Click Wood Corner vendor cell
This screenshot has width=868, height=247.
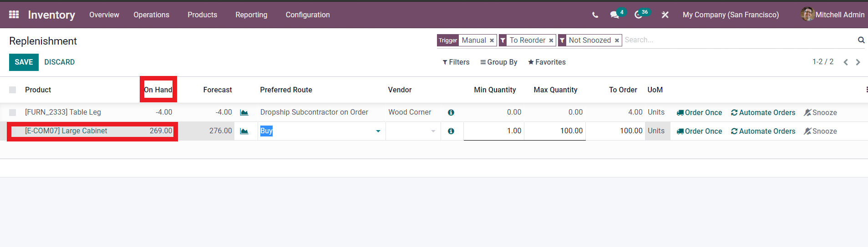pos(410,112)
